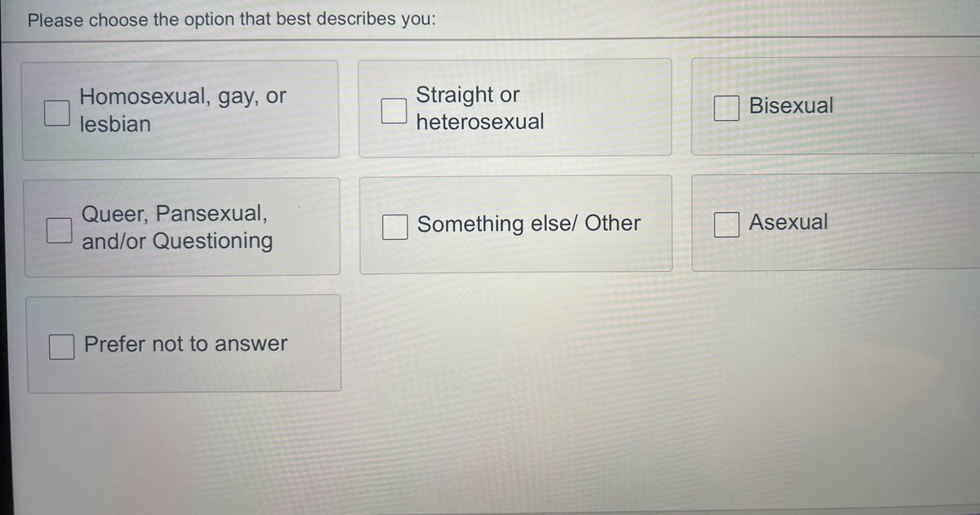Check the Prefer not to answer box

click(60, 347)
